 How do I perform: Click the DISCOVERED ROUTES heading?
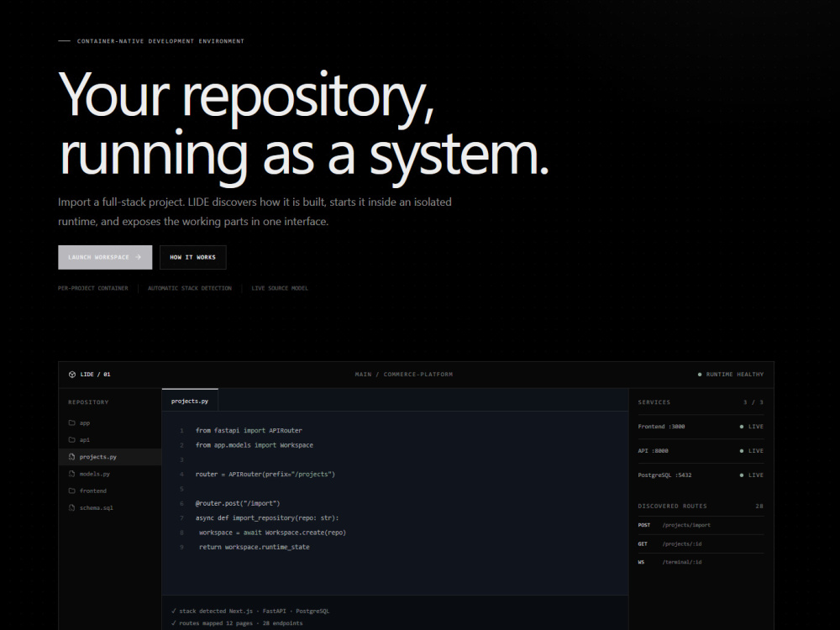tap(672, 507)
